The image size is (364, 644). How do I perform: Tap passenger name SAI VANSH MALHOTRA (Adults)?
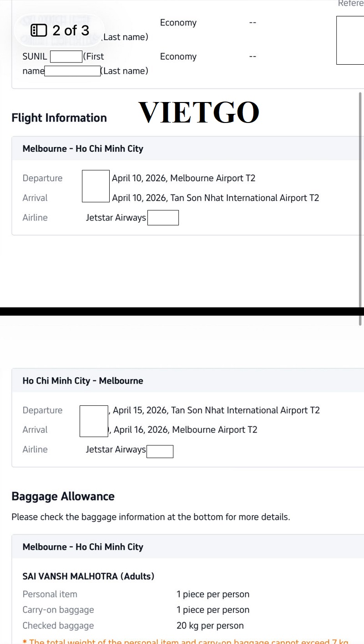88,576
